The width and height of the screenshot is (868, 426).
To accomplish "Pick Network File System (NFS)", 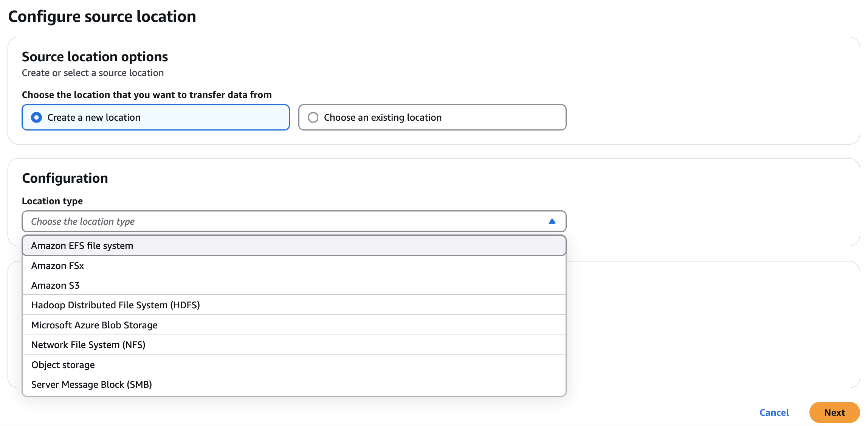I will (x=88, y=345).
